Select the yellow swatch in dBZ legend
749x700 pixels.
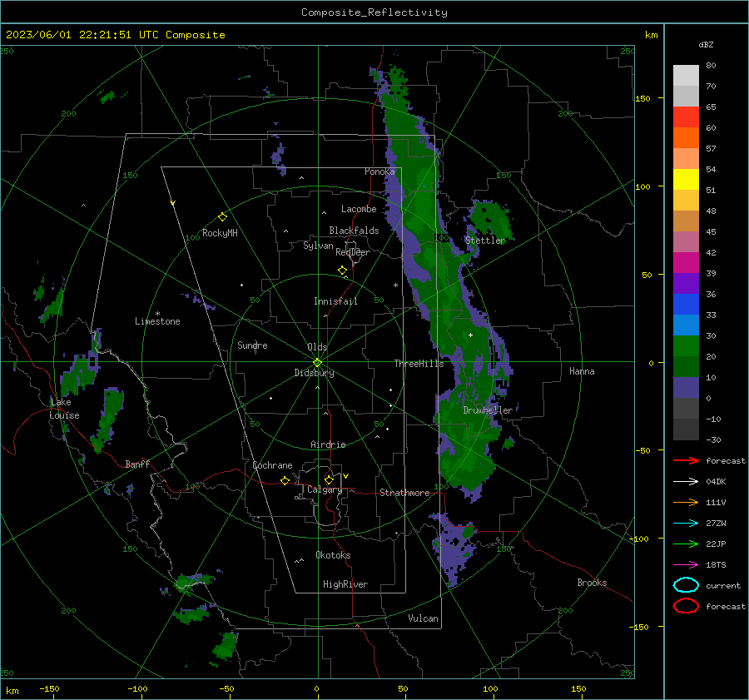[x=686, y=180]
